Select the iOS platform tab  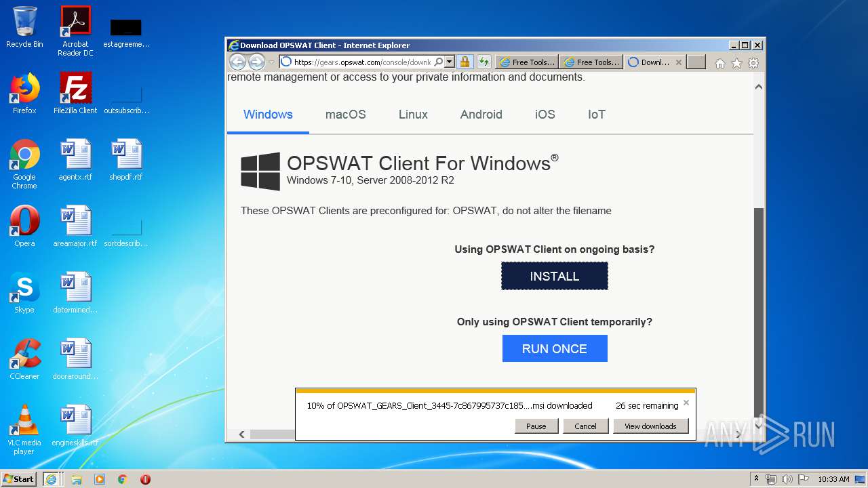(545, 115)
